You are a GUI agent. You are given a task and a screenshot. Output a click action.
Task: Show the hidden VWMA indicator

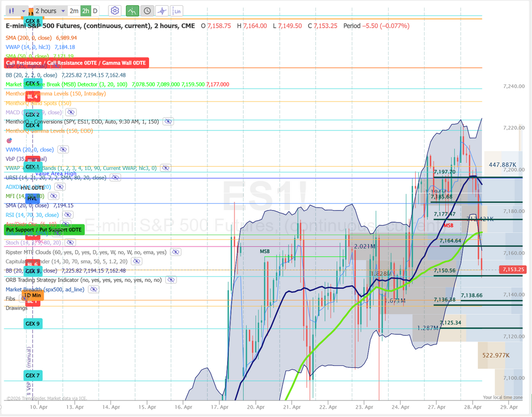(x=63, y=150)
